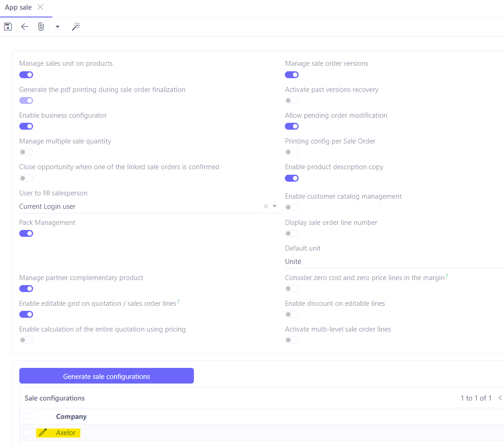Enable Activate multi-level sale order lines
The width and height of the screenshot is (504, 447).
coord(292,340)
